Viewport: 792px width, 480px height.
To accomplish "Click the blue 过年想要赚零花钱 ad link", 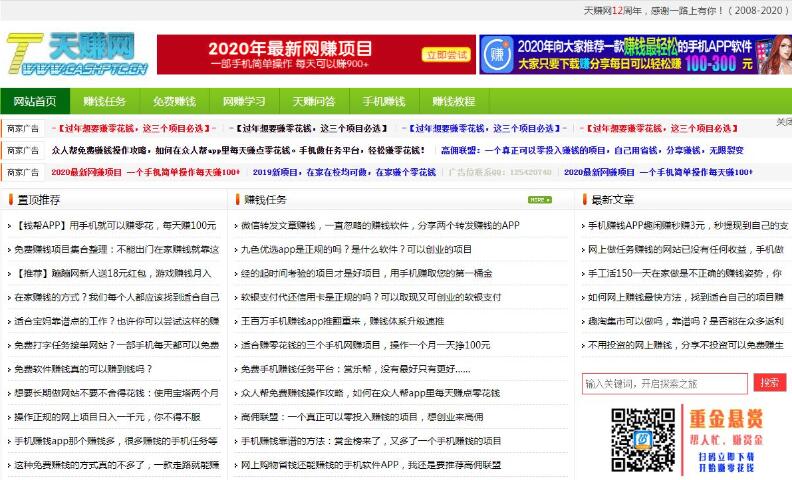I will [484, 128].
